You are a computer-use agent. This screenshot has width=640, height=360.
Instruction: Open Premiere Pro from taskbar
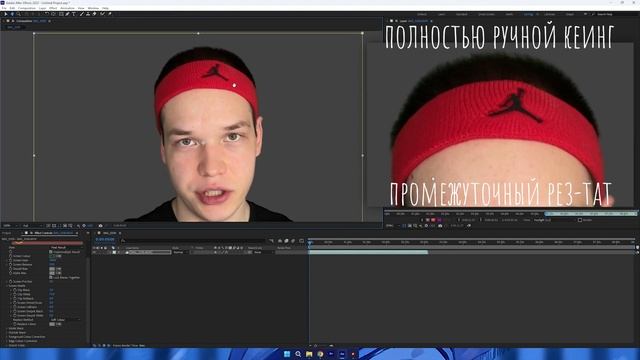point(331,354)
